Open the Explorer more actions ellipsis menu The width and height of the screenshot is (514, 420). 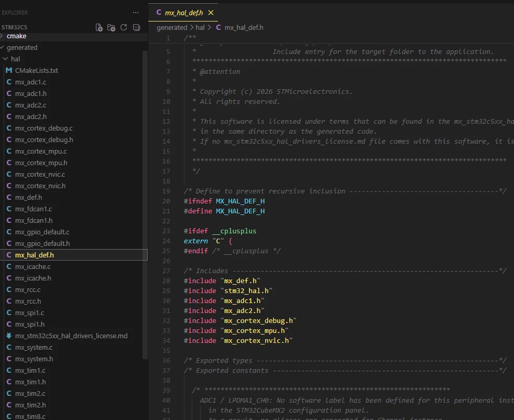tap(136, 13)
